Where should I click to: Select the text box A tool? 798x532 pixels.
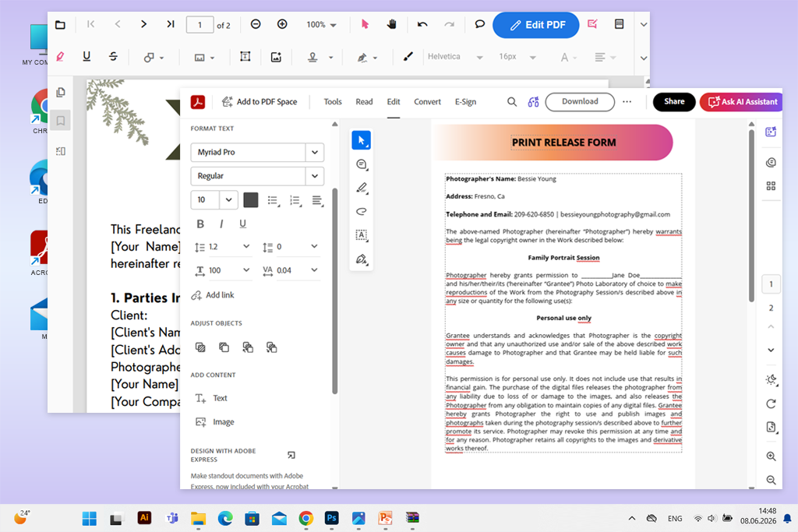pyautogui.click(x=362, y=235)
